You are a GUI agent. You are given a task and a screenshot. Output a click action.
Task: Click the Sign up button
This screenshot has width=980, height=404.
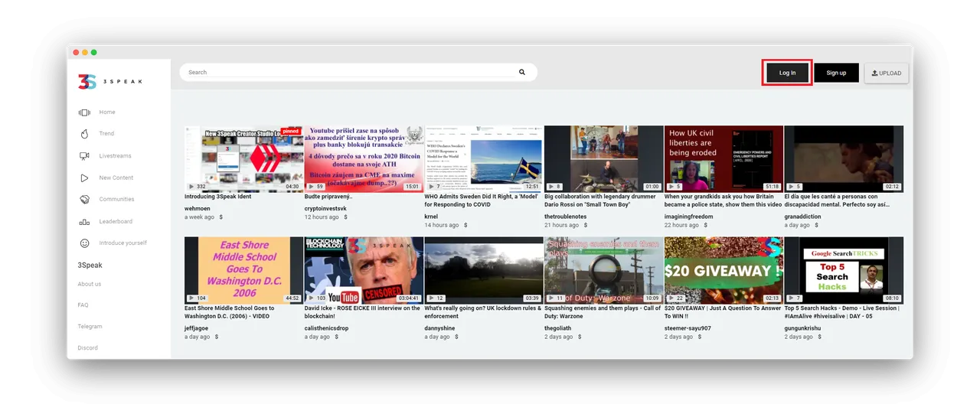[836, 73]
